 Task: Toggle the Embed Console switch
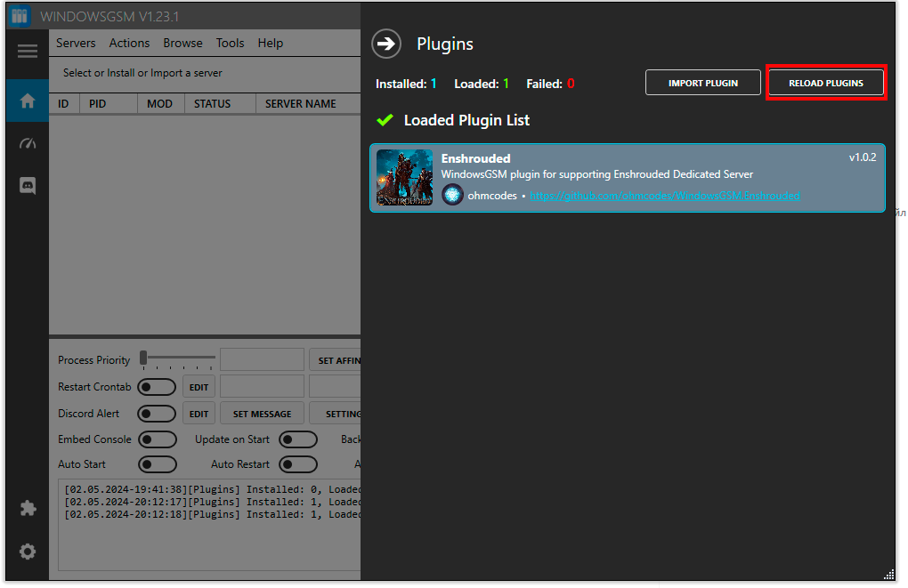coord(157,439)
